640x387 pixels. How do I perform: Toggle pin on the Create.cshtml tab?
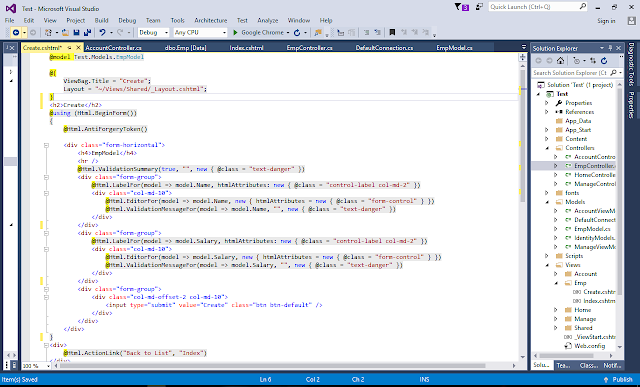click(x=69, y=48)
